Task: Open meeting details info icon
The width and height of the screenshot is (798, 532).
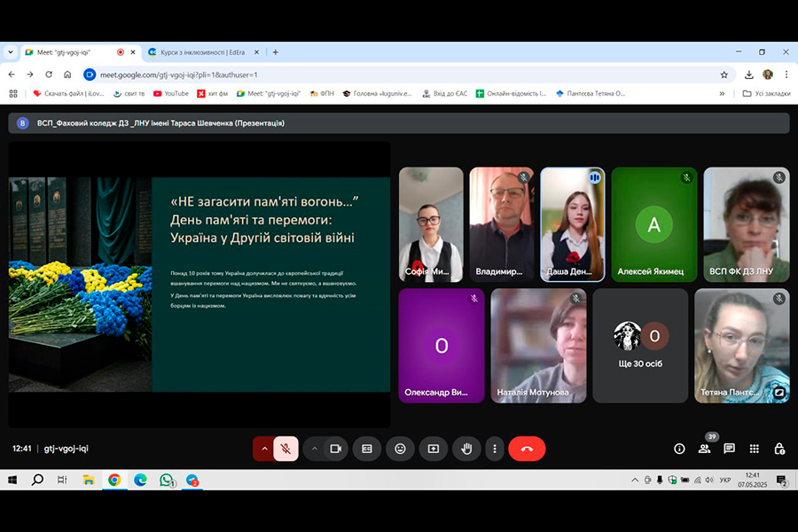Action: (679, 449)
